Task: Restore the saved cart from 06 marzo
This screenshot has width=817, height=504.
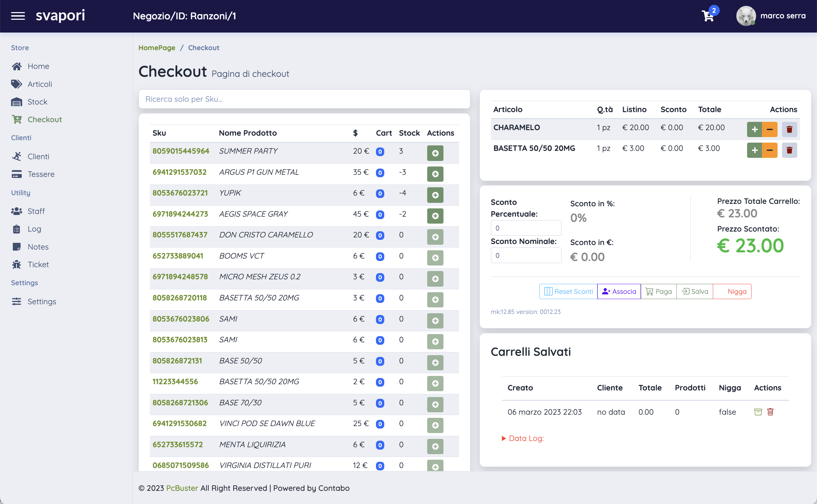Action: 758,412
